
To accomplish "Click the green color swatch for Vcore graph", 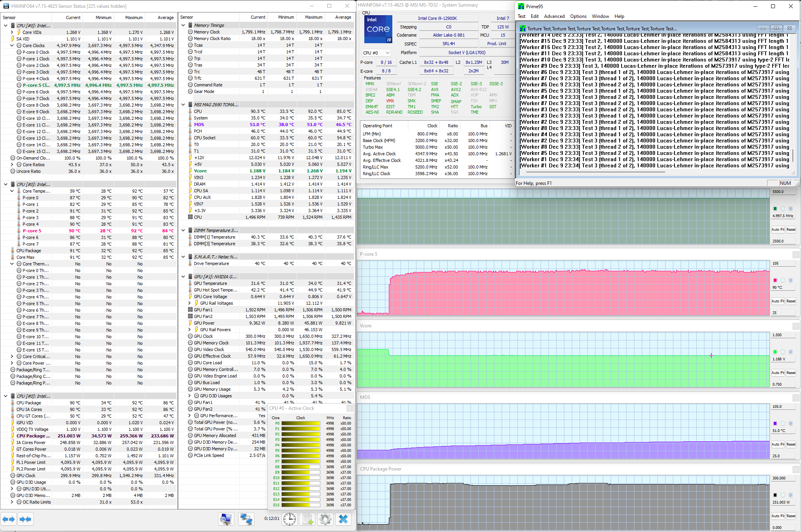I will (x=775, y=352).
